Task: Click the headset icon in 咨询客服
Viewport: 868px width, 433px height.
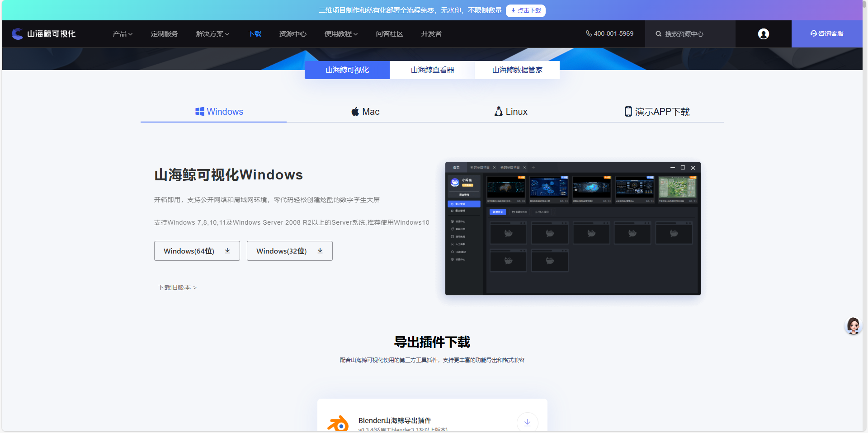Action: click(x=814, y=33)
